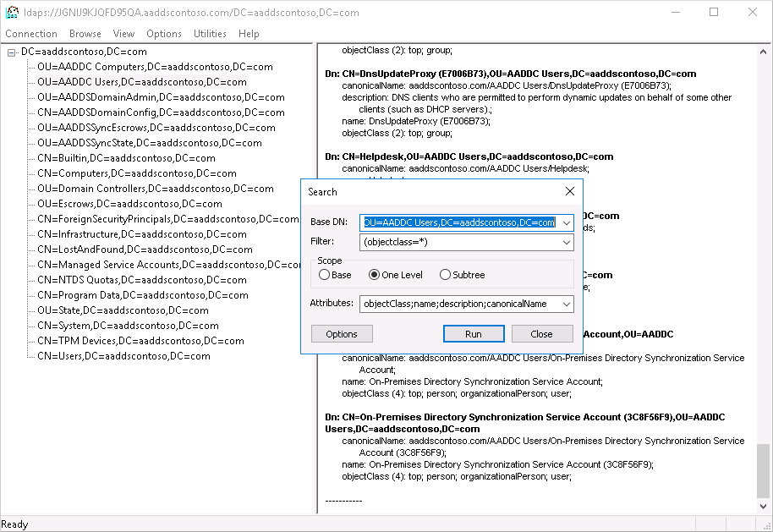The width and height of the screenshot is (773, 532).
Task: Open the Help menu
Action: coord(249,34)
